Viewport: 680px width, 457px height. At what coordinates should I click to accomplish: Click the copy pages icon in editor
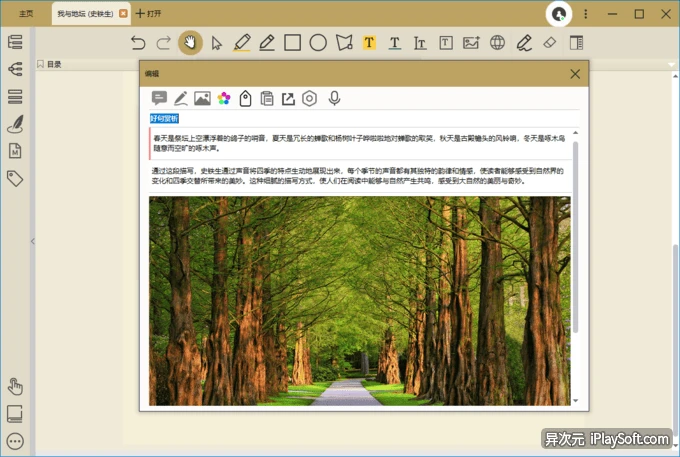click(267, 98)
